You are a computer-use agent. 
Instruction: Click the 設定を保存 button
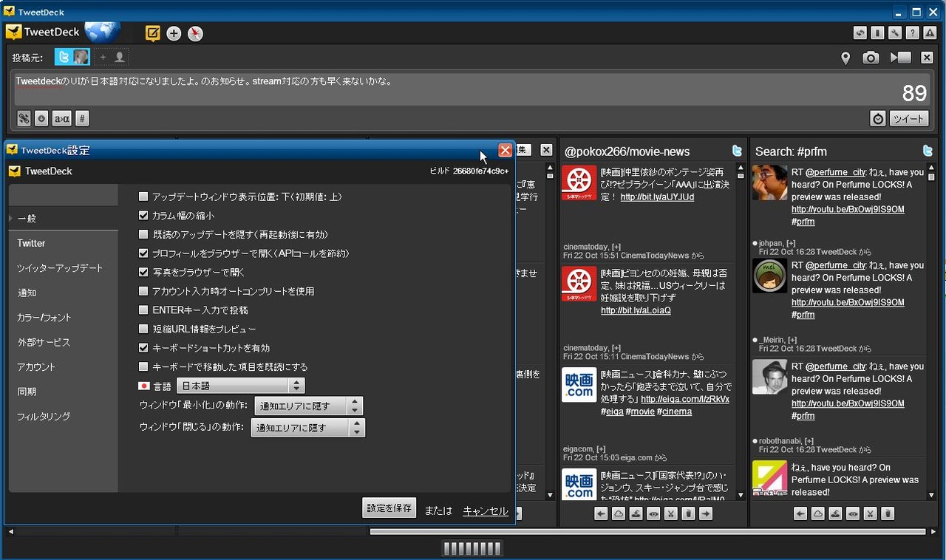[389, 508]
